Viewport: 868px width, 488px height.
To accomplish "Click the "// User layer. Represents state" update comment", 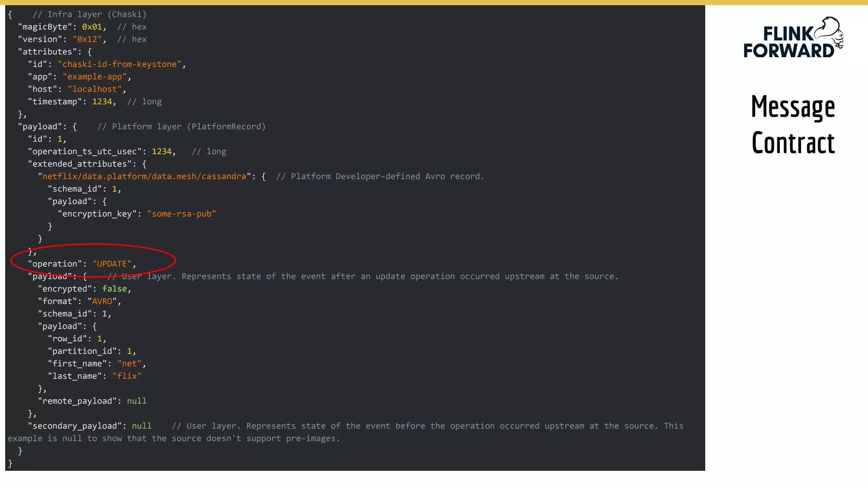I will [363, 277].
